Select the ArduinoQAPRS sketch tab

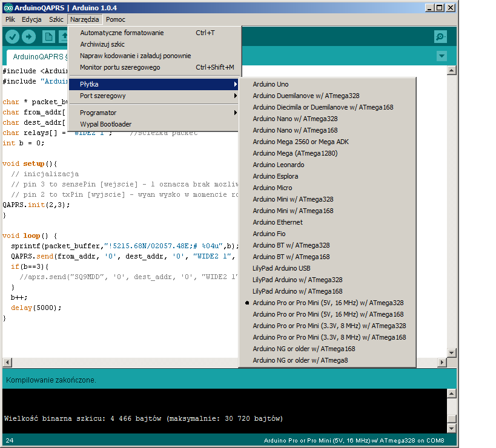(x=38, y=57)
